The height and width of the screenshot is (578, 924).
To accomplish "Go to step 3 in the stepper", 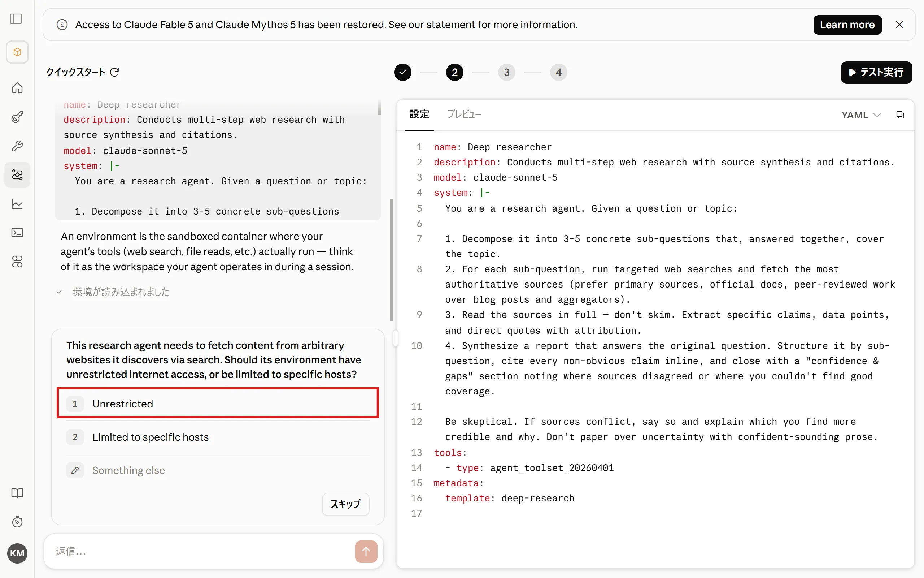I will 507,72.
